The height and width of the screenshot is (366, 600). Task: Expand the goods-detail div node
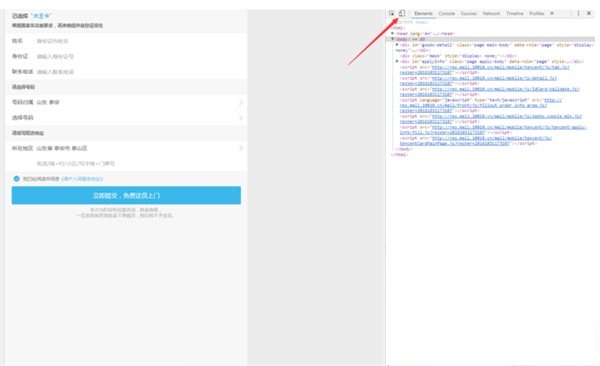click(x=397, y=45)
